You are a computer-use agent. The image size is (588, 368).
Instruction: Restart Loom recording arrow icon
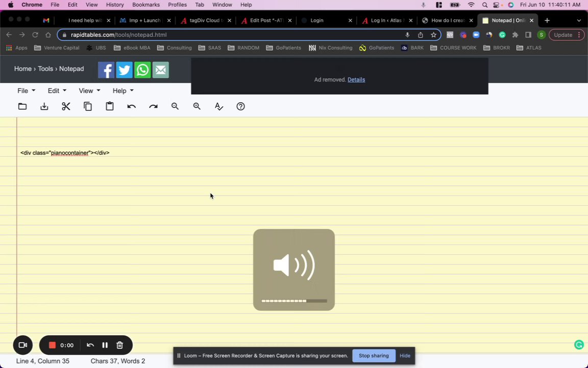(90, 345)
